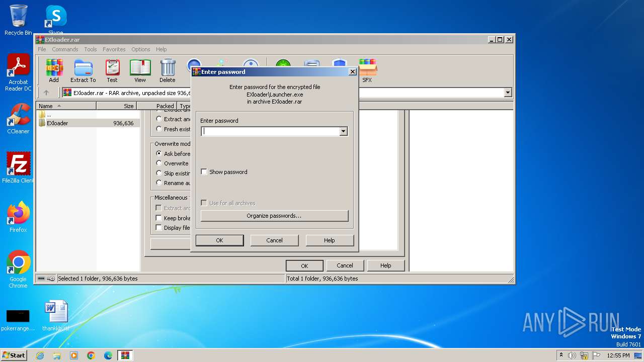Click the Delete toolbar icon
This screenshot has width=644, height=362.
(168, 71)
